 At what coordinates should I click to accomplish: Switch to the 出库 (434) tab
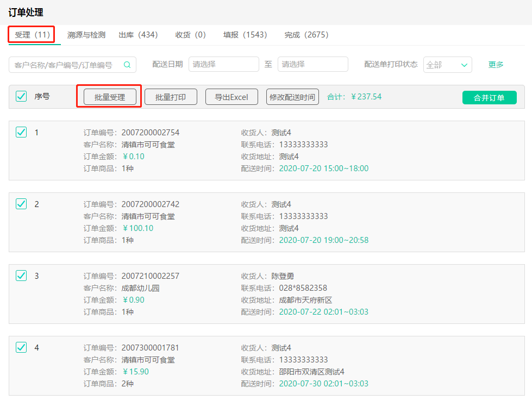138,35
